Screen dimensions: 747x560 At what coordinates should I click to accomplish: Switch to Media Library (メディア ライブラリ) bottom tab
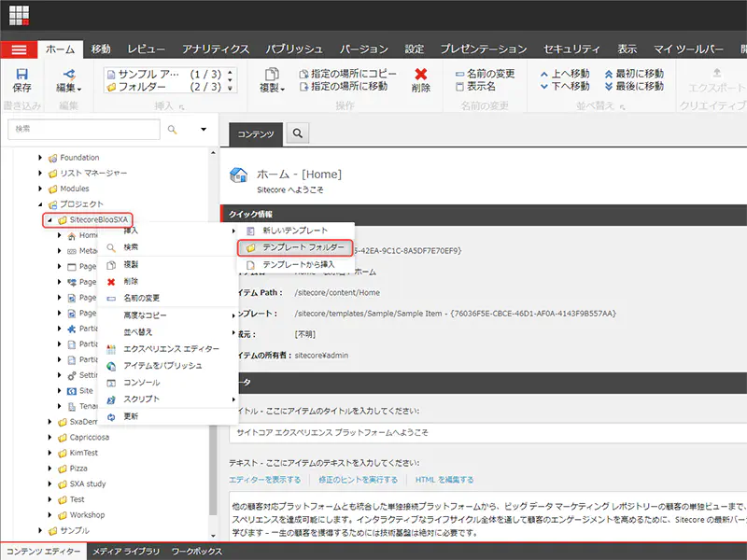click(x=126, y=552)
